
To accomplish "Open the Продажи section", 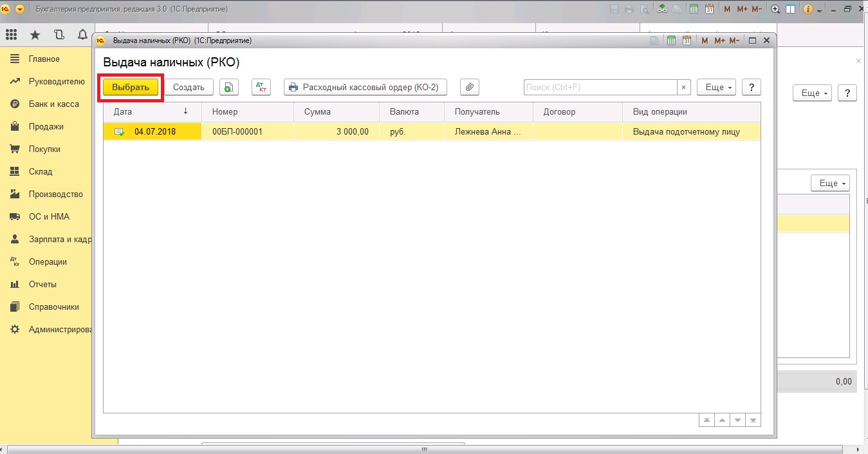I will (x=46, y=127).
